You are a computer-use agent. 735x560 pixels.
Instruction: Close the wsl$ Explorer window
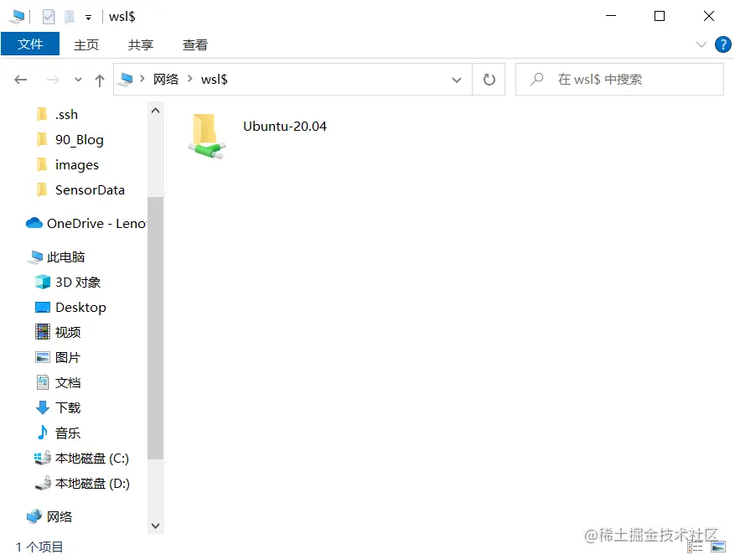coord(709,16)
